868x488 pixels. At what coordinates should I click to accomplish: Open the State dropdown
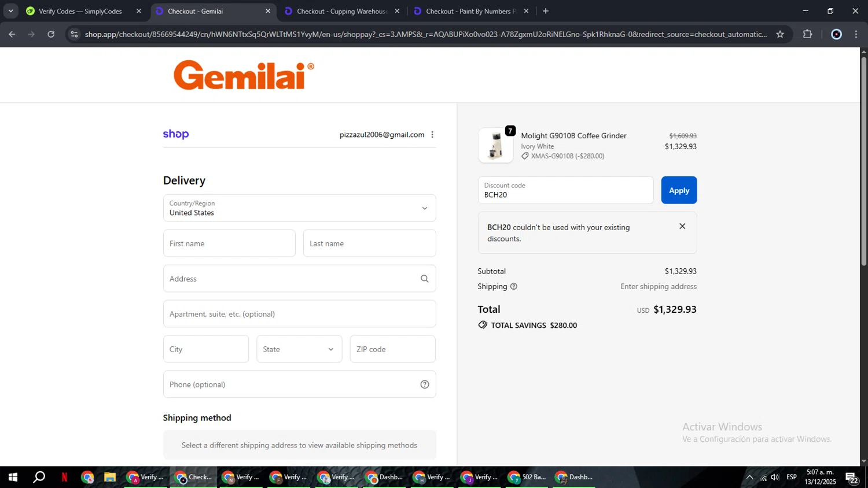[299, 349]
